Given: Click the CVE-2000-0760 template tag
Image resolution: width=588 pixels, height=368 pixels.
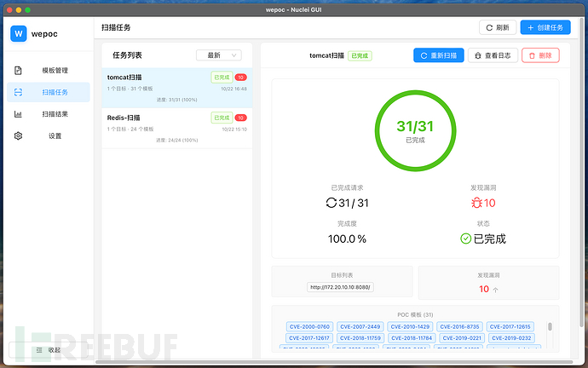Looking at the screenshot, I should coord(308,326).
